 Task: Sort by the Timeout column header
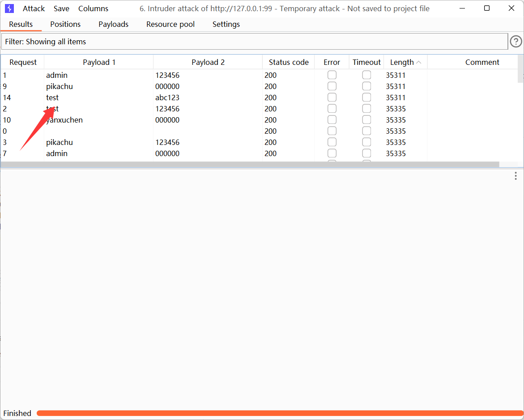pos(366,62)
